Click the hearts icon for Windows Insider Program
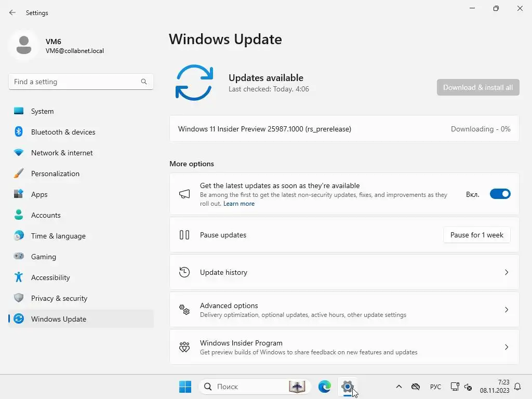532x399 pixels. pos(184,347)
